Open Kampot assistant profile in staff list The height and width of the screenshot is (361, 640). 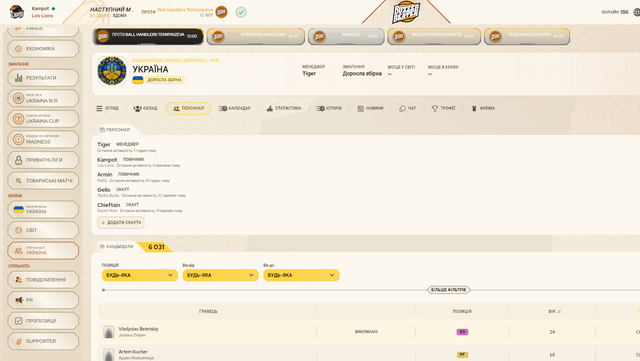(107, 160)
